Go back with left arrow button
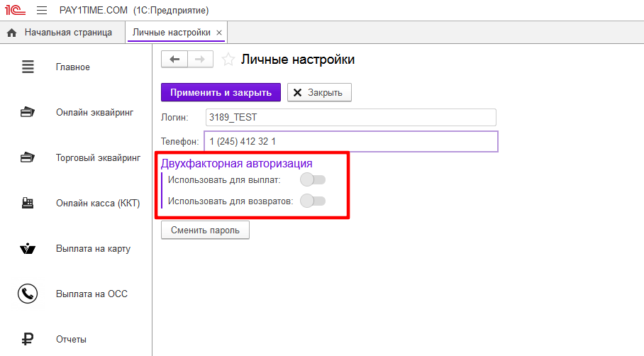This screenshot has width=644, height=356. [174, 60]
